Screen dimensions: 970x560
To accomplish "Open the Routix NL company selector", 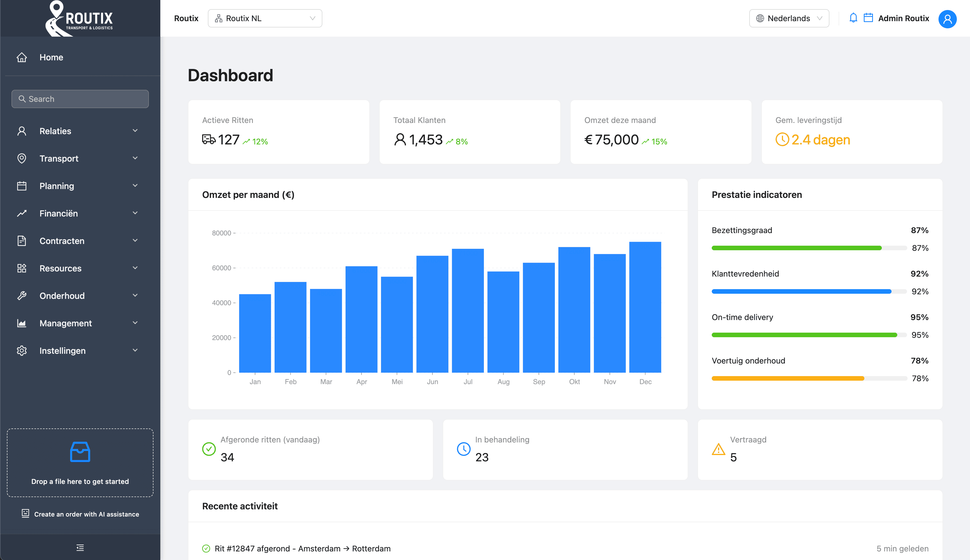I will pos(265,18).
